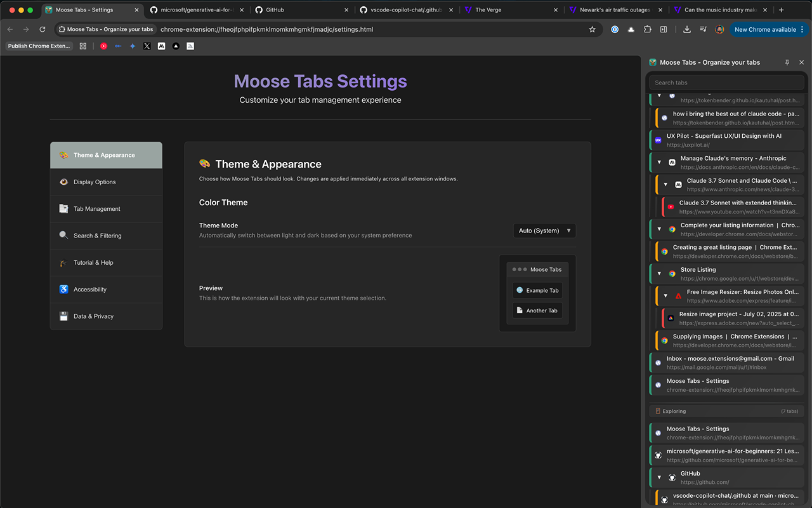The image size is (812, 508).
Task: Open second Moose Tabs - Settings entry under Exploring
Action: click(x=726, y=433)
